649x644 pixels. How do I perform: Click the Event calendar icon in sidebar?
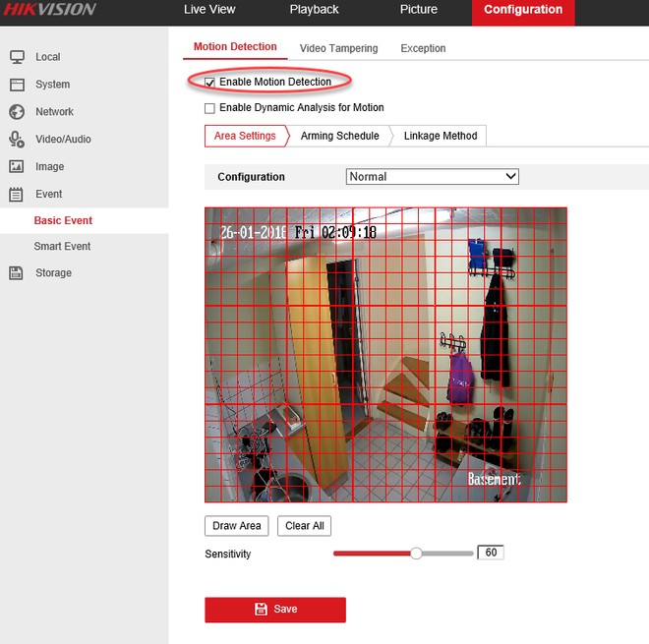pyautogui.click(x=17, y=195)
